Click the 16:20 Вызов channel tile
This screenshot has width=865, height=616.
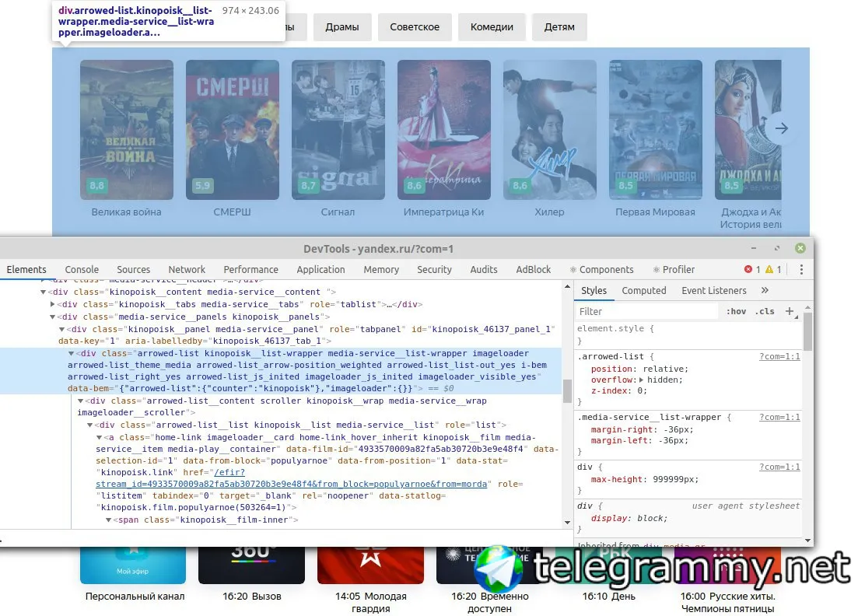(251, 573)
